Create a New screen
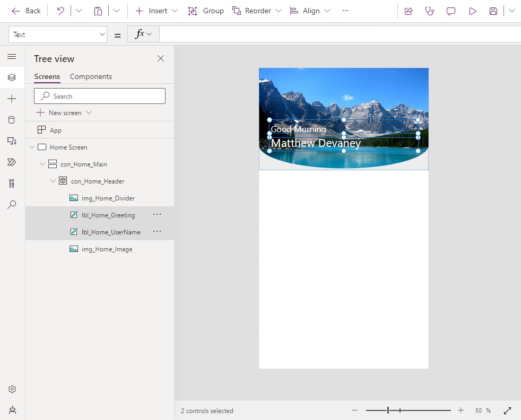Image resolution: width=521 pixels, height=420 pixels. point(63,112)
